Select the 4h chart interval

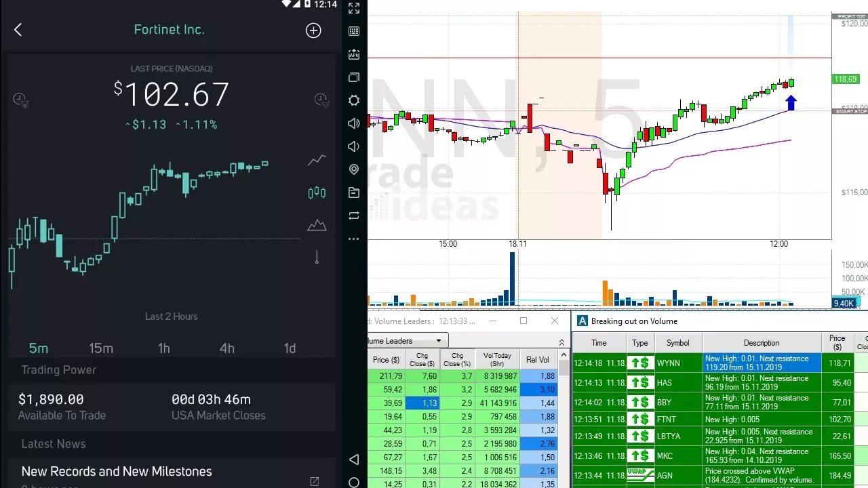click(x=227, y=348)
